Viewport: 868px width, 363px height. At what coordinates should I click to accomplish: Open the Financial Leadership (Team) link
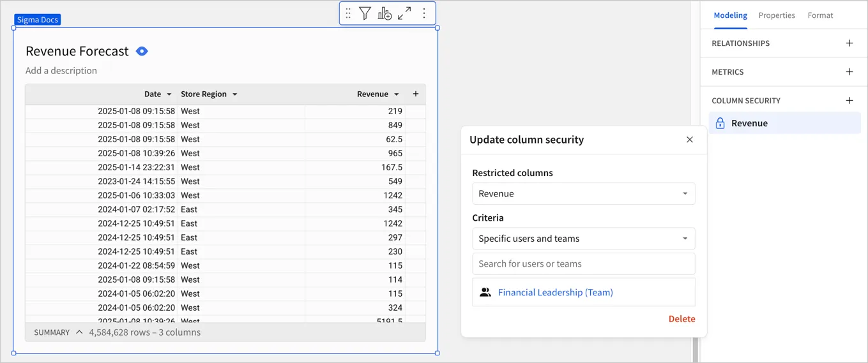point(555,292)
